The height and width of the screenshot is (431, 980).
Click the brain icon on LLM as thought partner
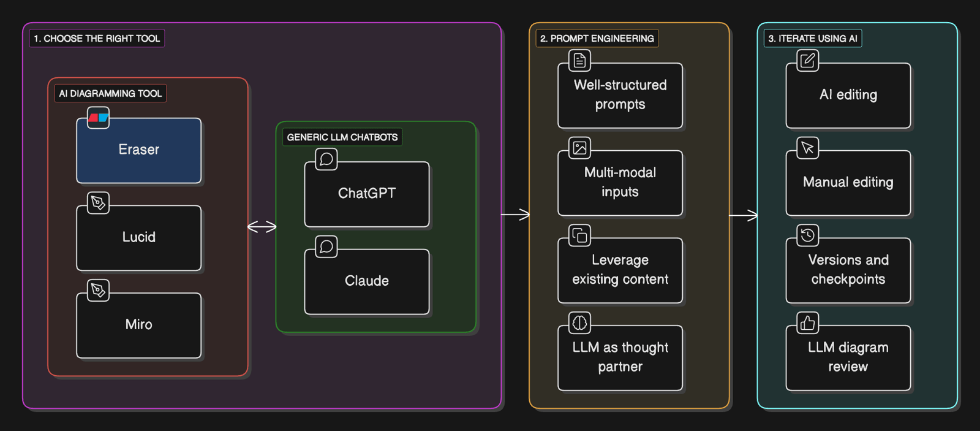pyautogui.click(x=579, y=322)
